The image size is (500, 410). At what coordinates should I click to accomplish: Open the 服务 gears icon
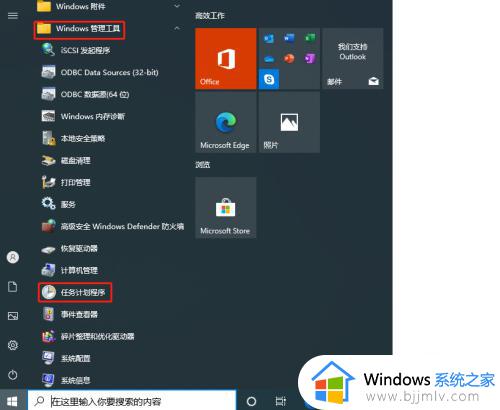click(48, 204)
